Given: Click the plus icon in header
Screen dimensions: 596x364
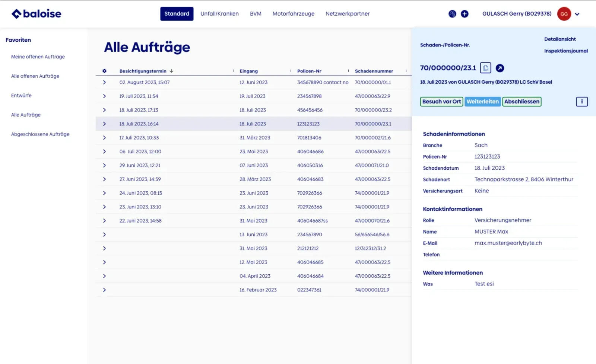Looking at the screenshot, I should pyautogui.click(x=465, y=14).
